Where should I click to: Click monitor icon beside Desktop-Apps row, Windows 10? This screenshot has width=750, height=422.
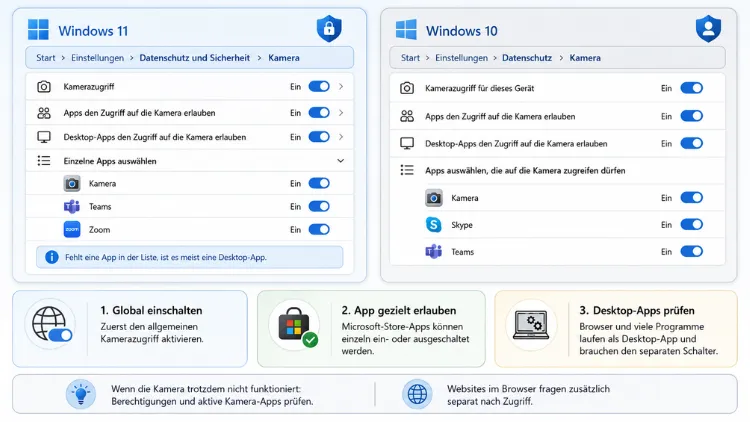(x=407, y=144)
